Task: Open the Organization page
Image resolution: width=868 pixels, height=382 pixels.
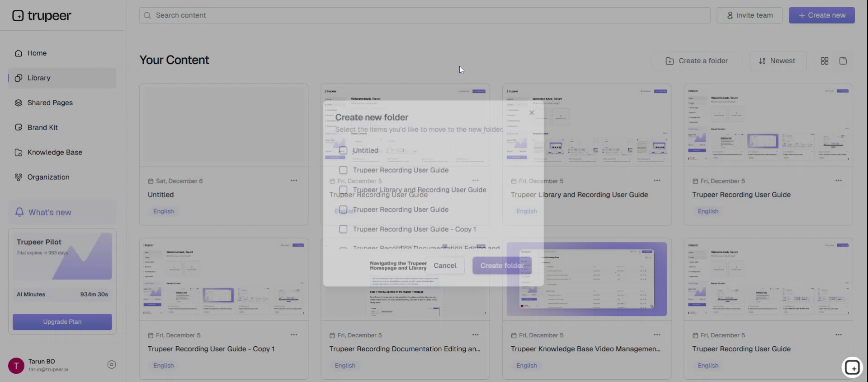Action: tap(62, 177)
